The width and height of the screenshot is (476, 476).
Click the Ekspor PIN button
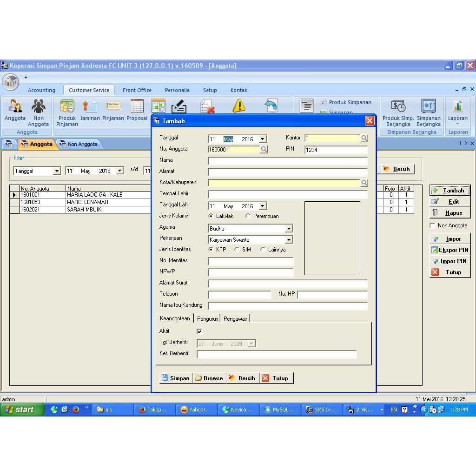pyautogui.click(x=450, y=250)
